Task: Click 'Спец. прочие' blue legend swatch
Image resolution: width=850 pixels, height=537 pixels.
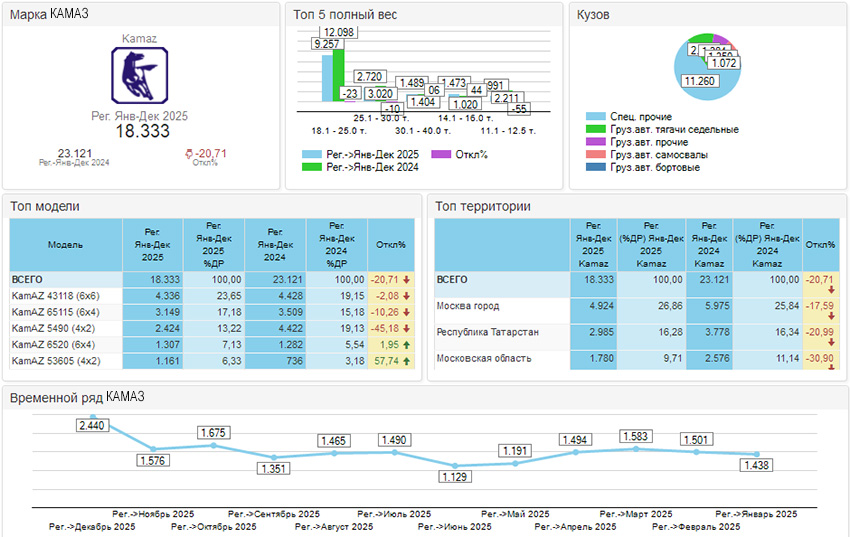Action: coord(596,117)
